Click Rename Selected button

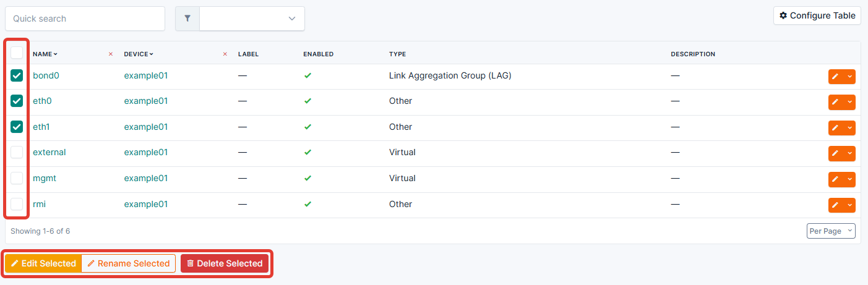pos(129,263)
